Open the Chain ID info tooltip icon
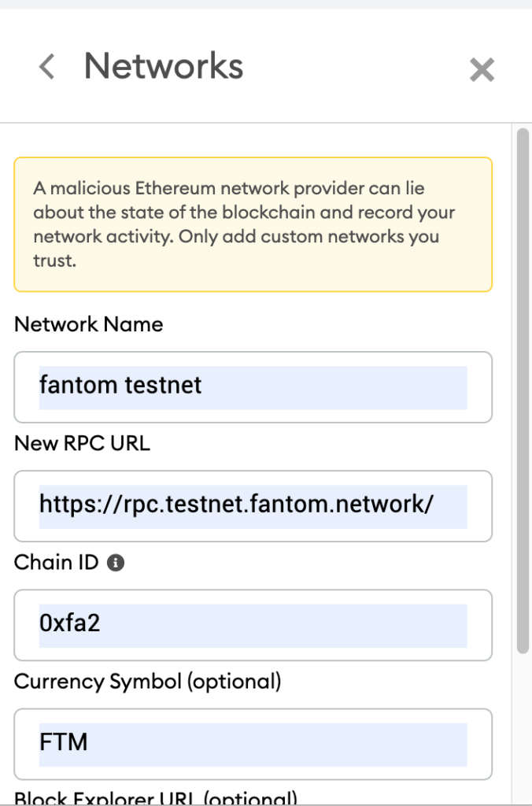Viewport: 532px width, 806px height. coord(114,563)
